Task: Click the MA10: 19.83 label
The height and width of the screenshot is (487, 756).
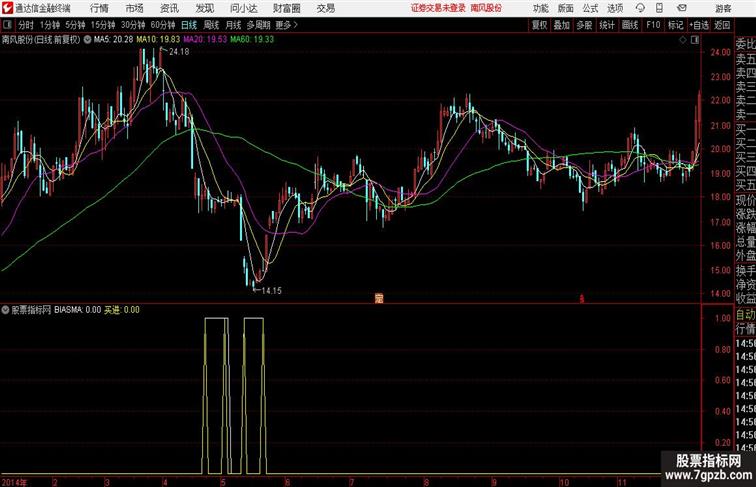Action: tap(158, 40)
